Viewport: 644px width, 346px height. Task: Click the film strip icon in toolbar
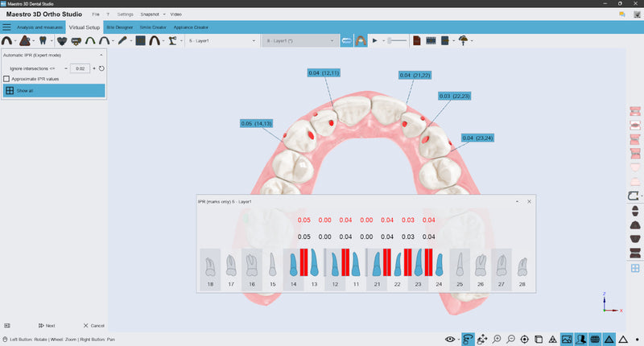click(x=431, y=39)
